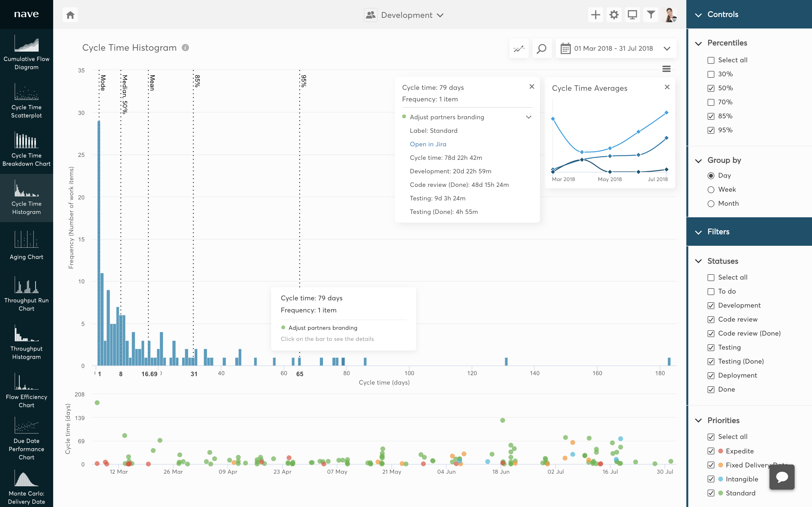Collapse the Percentiles section
This screenshot has width=812, height=507.
[699, 43]
